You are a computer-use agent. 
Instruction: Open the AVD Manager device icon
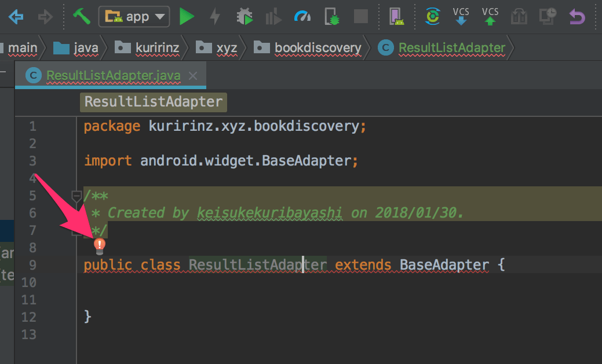[397, 16]
